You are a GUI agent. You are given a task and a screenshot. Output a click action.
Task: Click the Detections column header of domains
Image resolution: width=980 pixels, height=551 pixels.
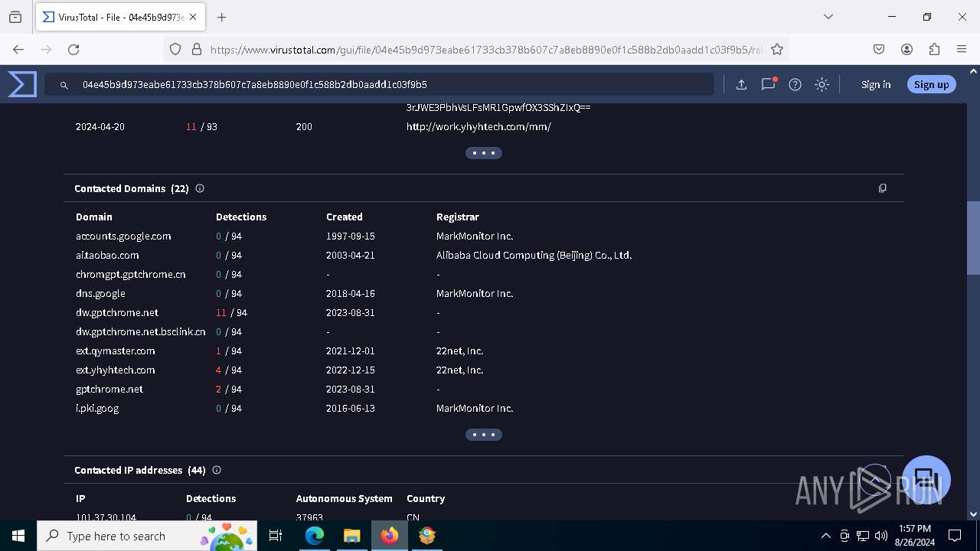[241, 217]
